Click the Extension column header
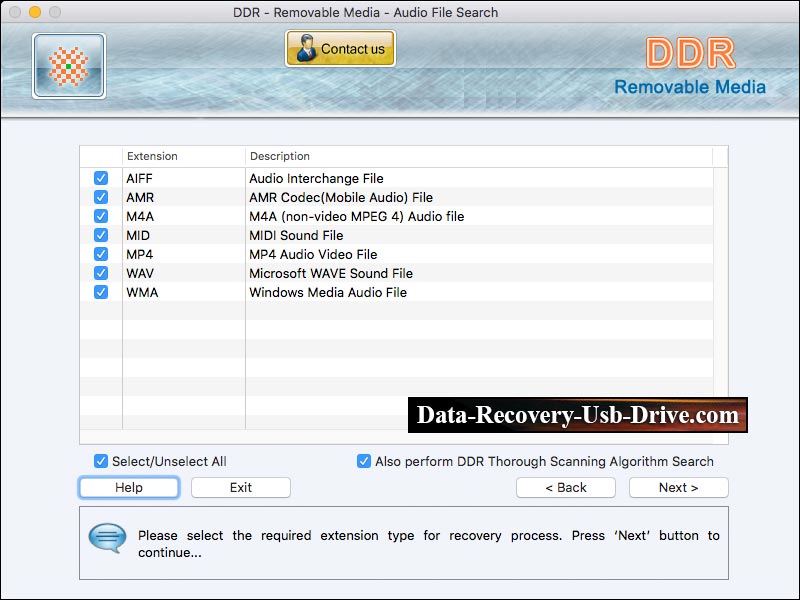The width and height of the screenshot is (800, 600). (x=151, y=156)
